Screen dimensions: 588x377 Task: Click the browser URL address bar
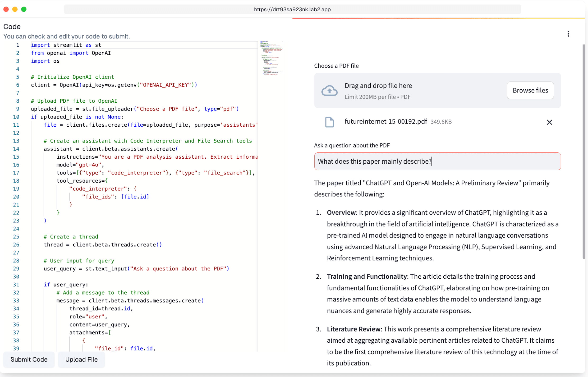pyautogui.click(x=292, y=9)
